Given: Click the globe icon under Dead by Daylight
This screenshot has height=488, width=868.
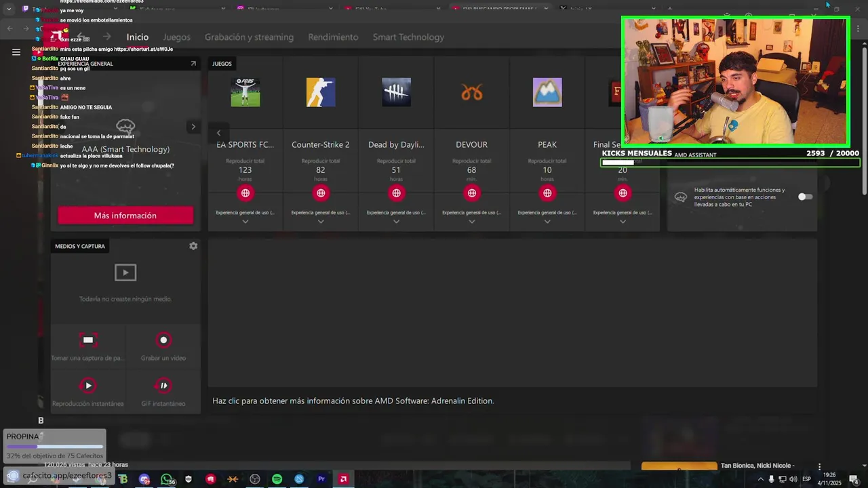Looking at the screenshot, I should [x=396, y=193].
